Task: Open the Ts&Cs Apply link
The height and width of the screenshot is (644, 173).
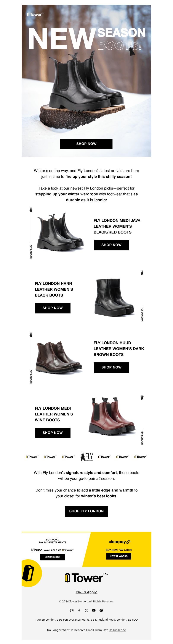Action: tap(86, 592)
